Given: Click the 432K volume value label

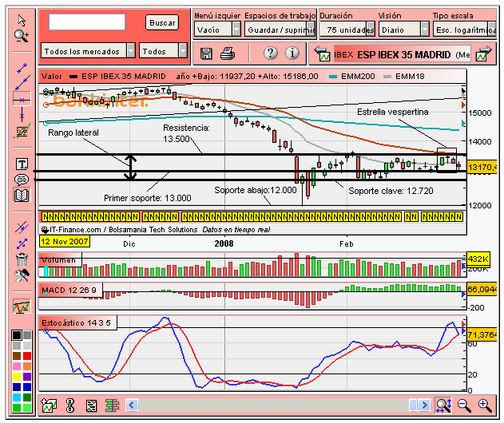Looking at the screenshot, I should (x=478, y=259).
